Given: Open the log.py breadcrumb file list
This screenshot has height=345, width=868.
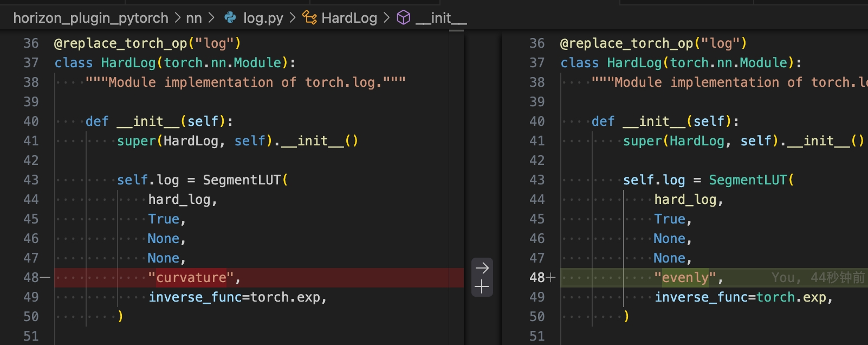Looking at the screenshot, I should (263, 18).
